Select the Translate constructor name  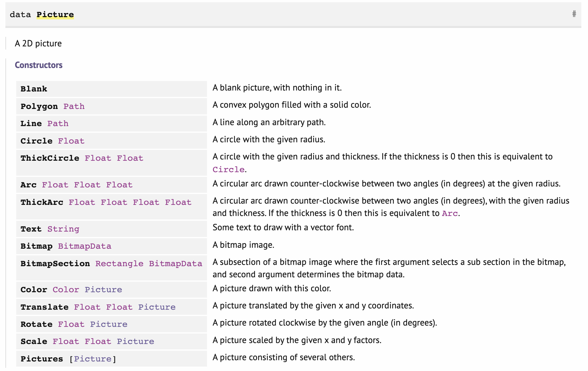(44, 307)
